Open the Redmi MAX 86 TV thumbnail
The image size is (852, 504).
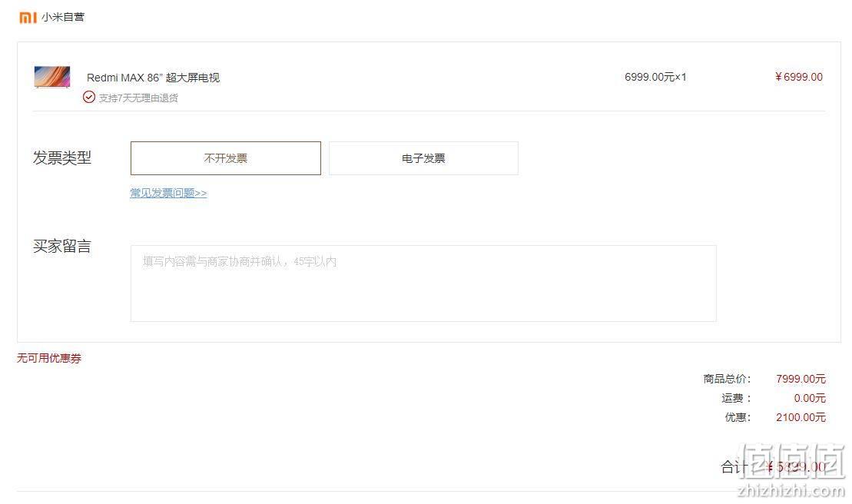(52, 77)
